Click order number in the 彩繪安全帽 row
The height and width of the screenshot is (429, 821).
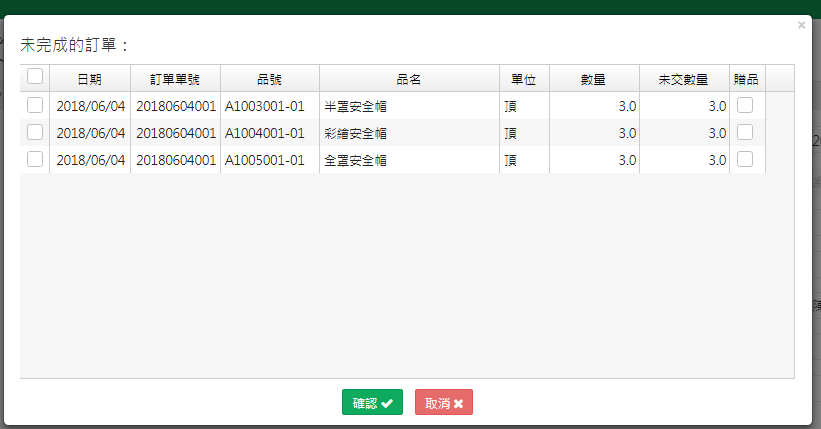tap(176, 134)
